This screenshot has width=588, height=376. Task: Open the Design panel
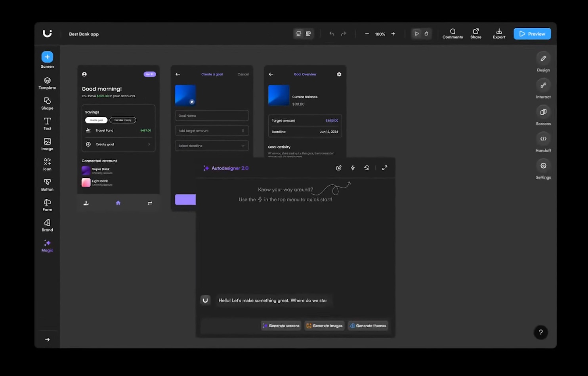543,62
